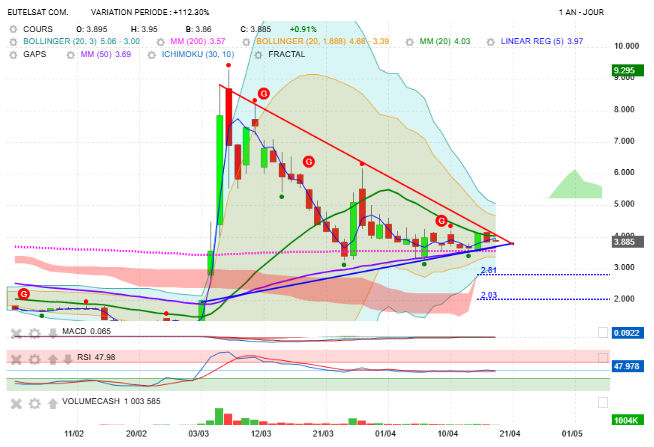Viewport: 654px width, 447px height.
Task: Move MACD panel down with arrow
Action: coord(53,333)
